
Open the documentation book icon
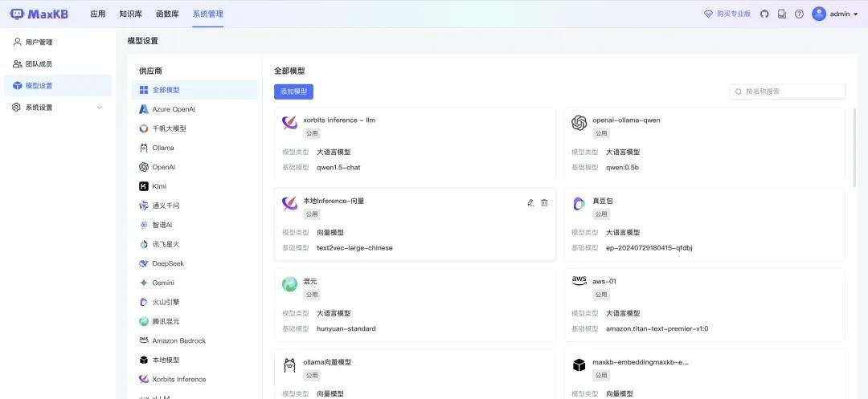tap(782, 14)
